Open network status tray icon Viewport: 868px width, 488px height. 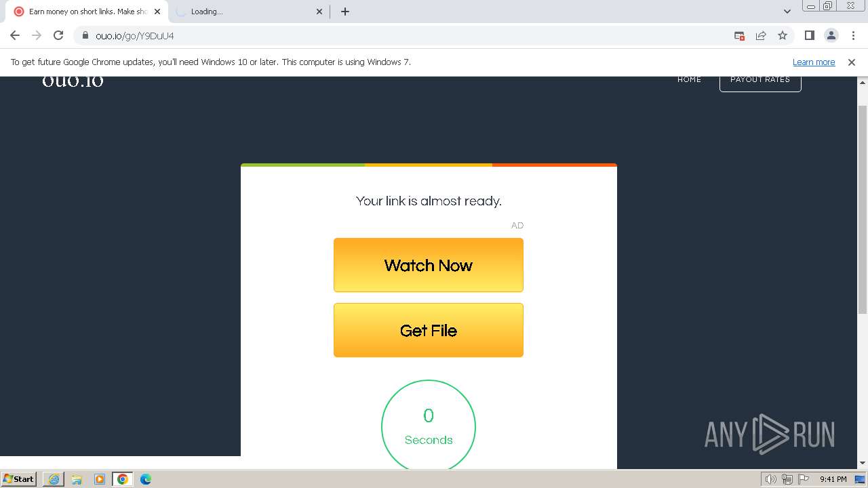(x=787, y=479)
